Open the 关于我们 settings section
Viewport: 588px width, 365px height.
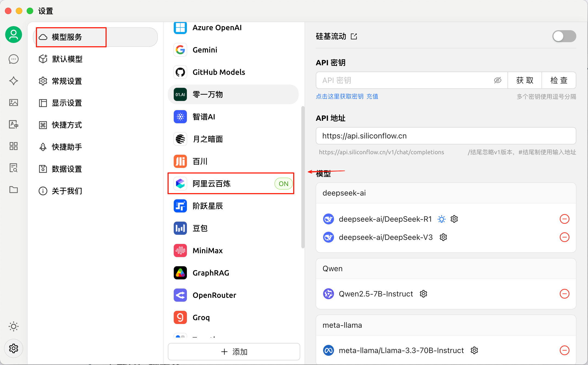(x=95, y=191)
